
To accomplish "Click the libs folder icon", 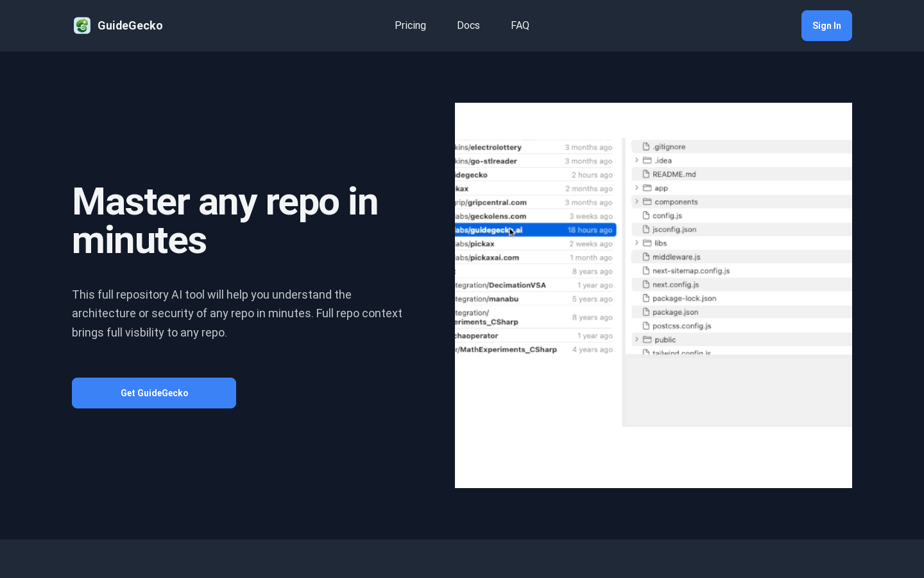I will [647, 243].
